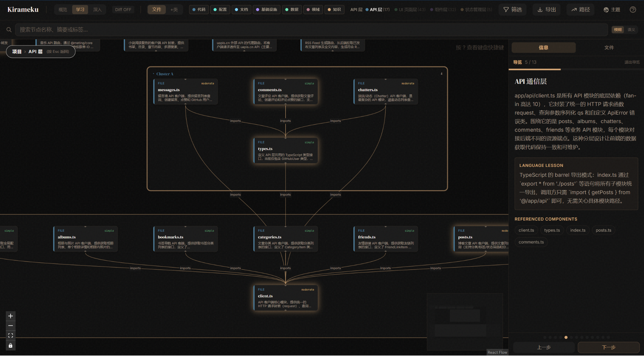644x356 pixels.
Task: Click the minimap thumbnail overview
Action: [465, 322]
